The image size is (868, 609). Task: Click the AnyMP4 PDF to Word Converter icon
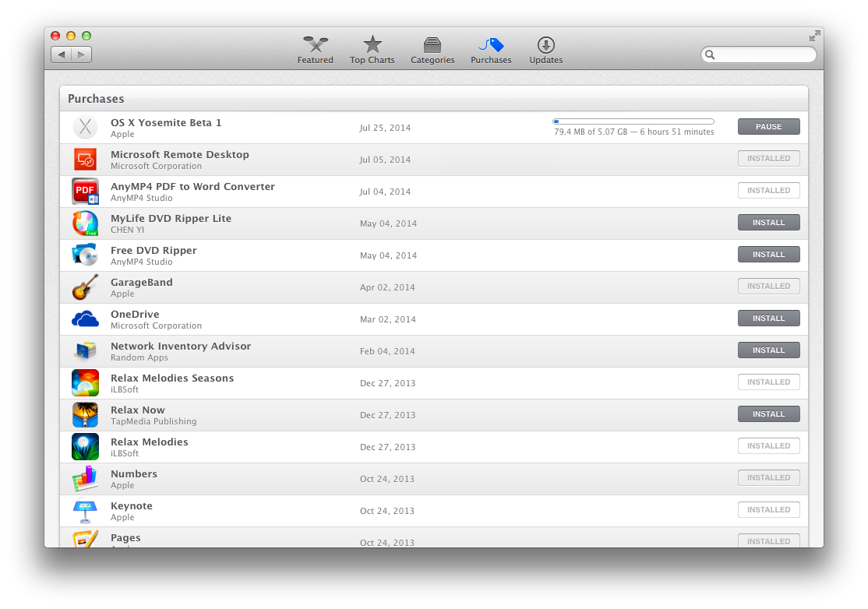(85, 192)
